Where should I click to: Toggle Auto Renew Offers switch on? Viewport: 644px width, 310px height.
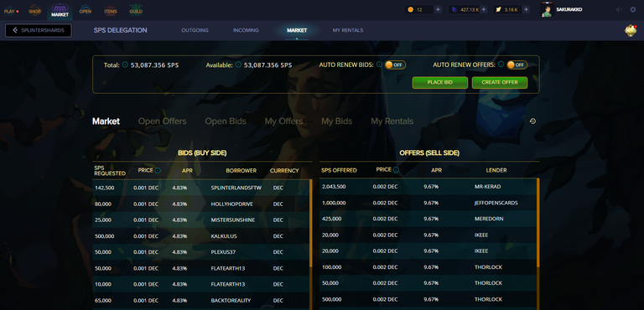coord(517,65)
